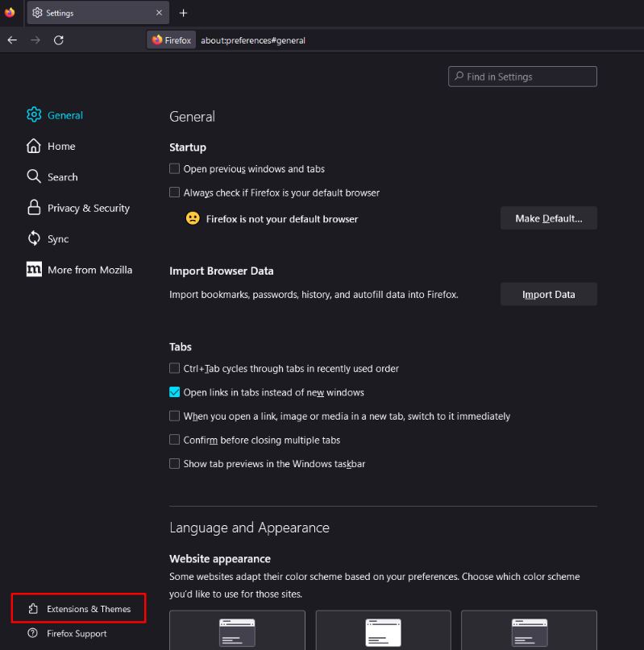Click the Firefox identity badge in address bar
The width and height of the screenshot is (644, 650).
(172, 40)
